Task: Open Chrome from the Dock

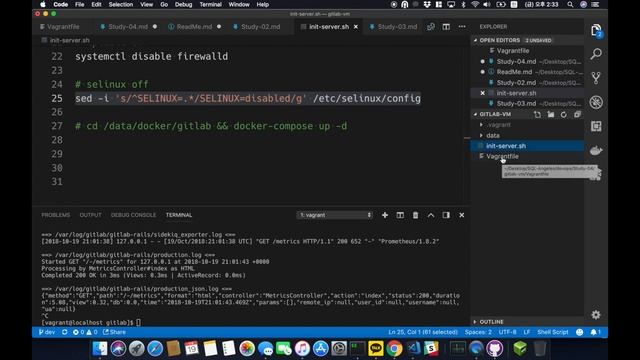Action: [x=394, y=349]
